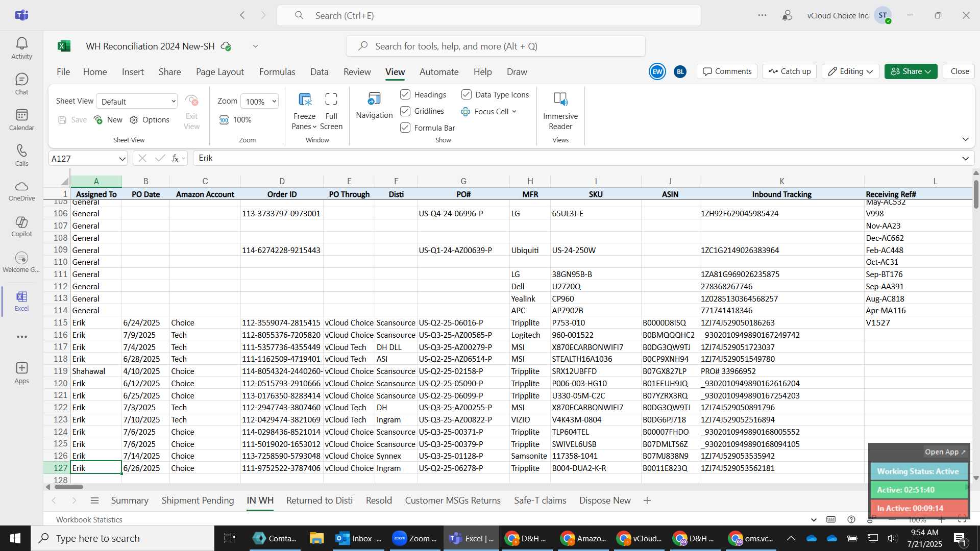The width and height of the screenshot is (980, 551).
Task: Toggle the Headings checkbox
Action: pyautogui.click(x=405, y=95)
